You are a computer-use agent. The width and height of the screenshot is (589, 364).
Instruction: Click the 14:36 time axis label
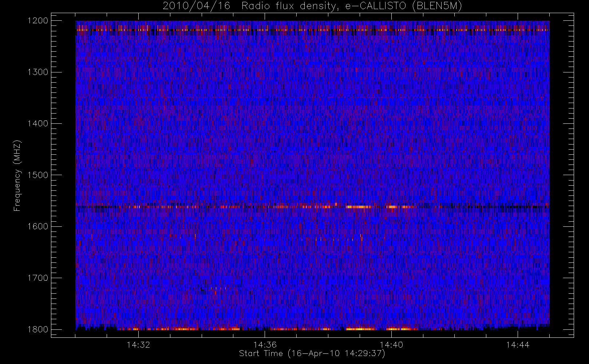tap(265, 345)
